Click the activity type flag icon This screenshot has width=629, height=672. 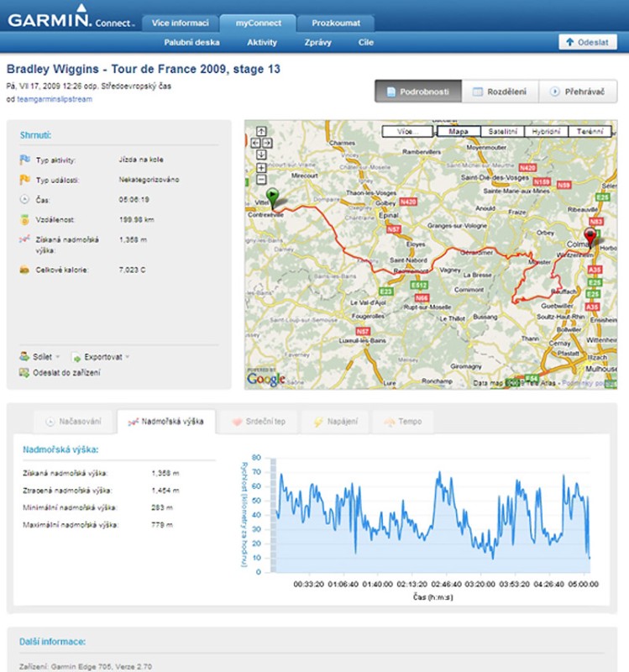[24, 160]
